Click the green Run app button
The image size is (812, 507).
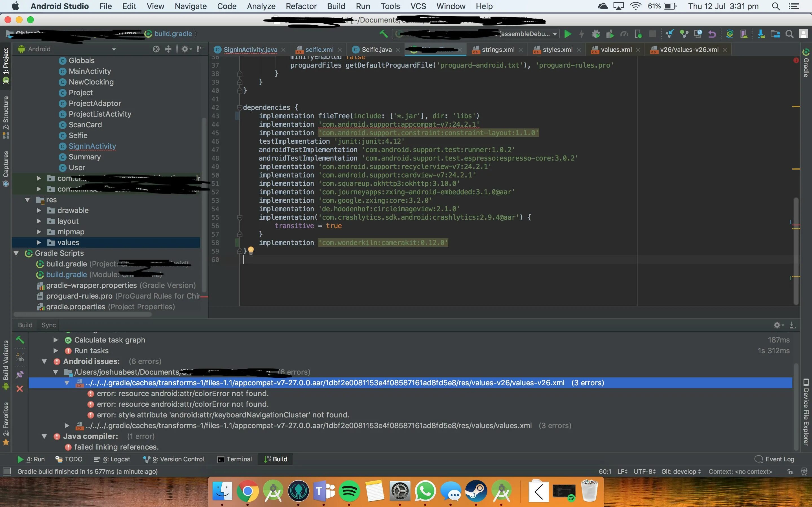tap(568, 34)
